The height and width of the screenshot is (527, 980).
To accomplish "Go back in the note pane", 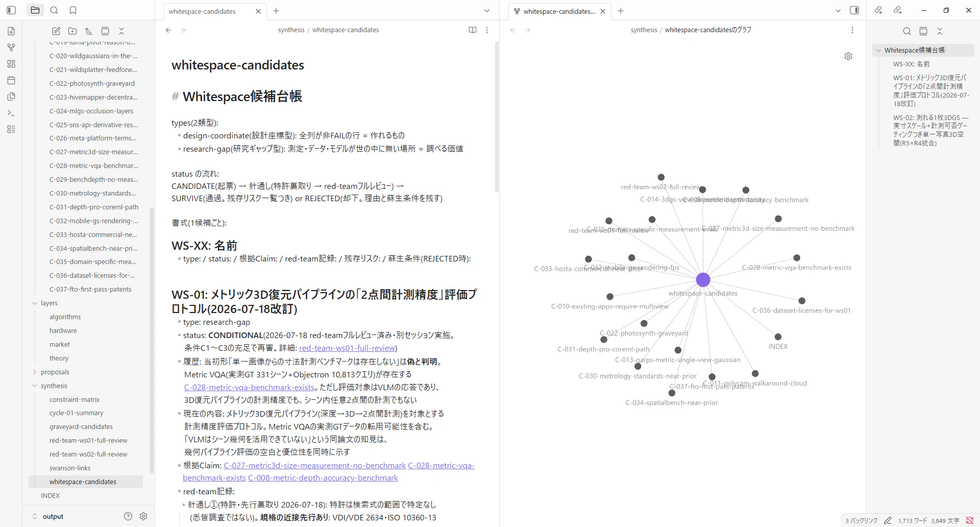I will [168, 30].
